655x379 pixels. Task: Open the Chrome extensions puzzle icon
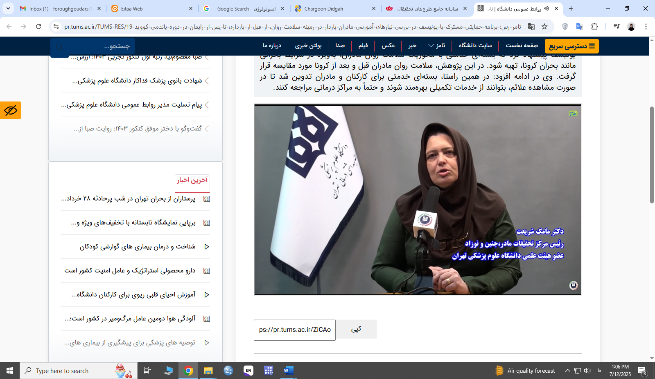click(594, 27)
